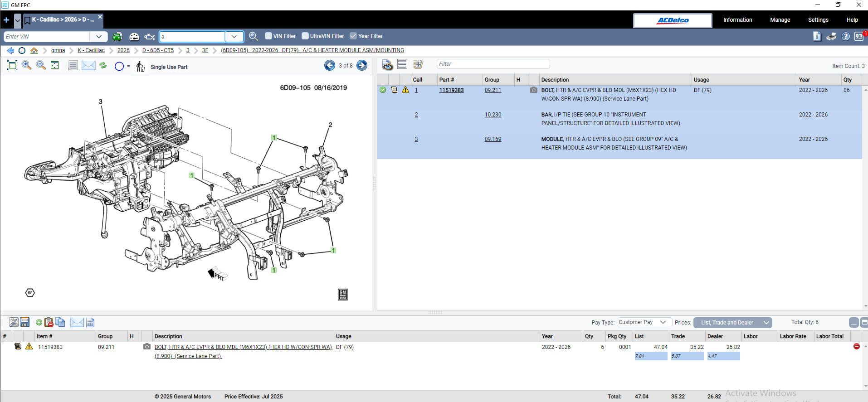Click the parts list Filter text field
Image resolution: width=868 pixels, height=402 pixels.
tap(493, 64)
